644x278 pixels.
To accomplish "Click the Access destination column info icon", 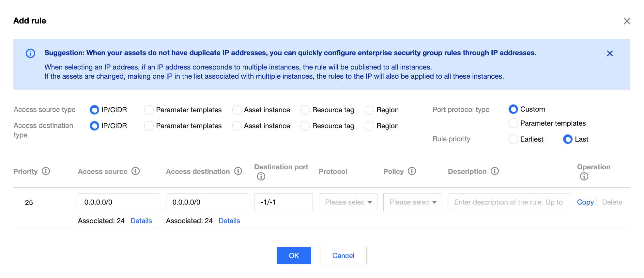I will click(238, 171).
